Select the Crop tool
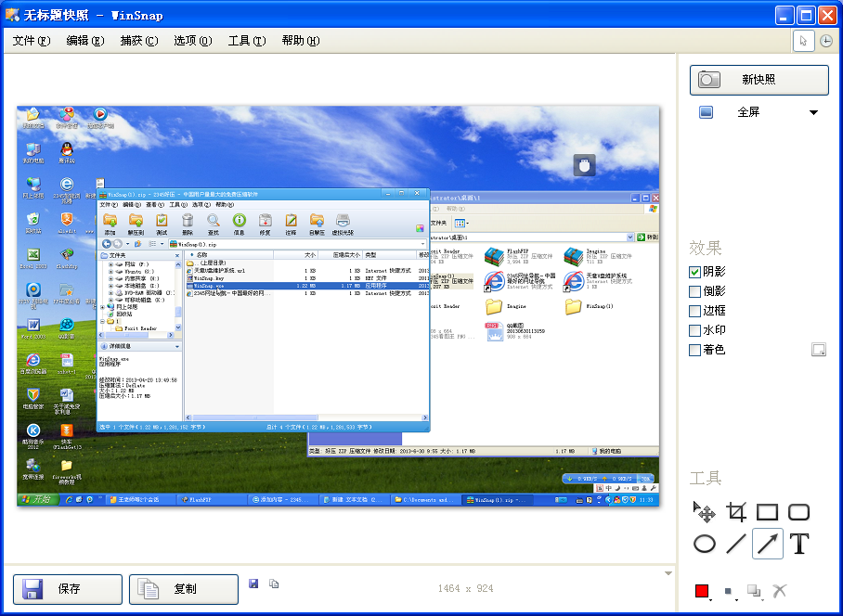The image size is (843, 616). coord(736,512)
